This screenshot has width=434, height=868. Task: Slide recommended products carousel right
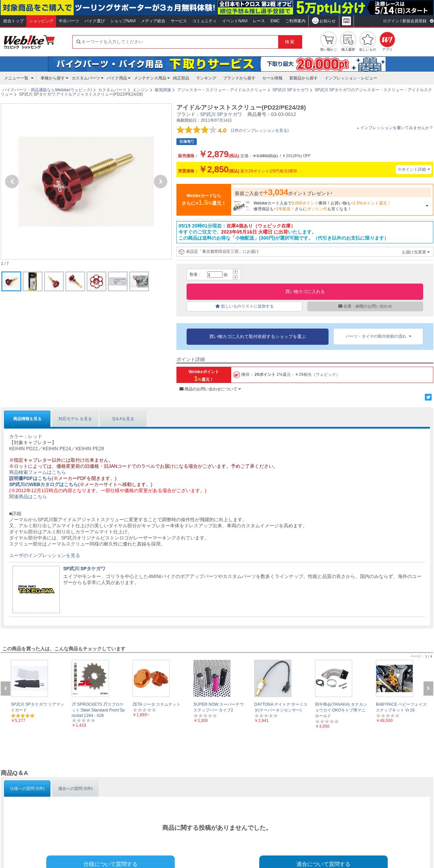(428, 688)
